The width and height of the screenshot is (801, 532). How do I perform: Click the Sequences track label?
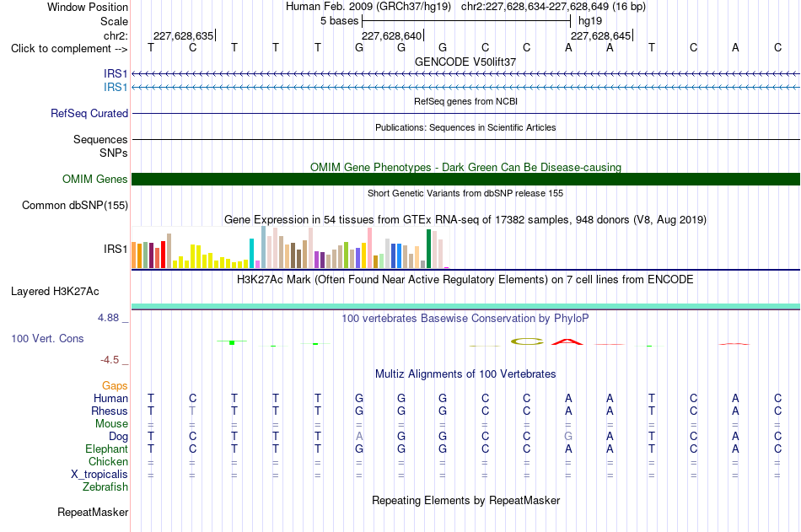100,139
